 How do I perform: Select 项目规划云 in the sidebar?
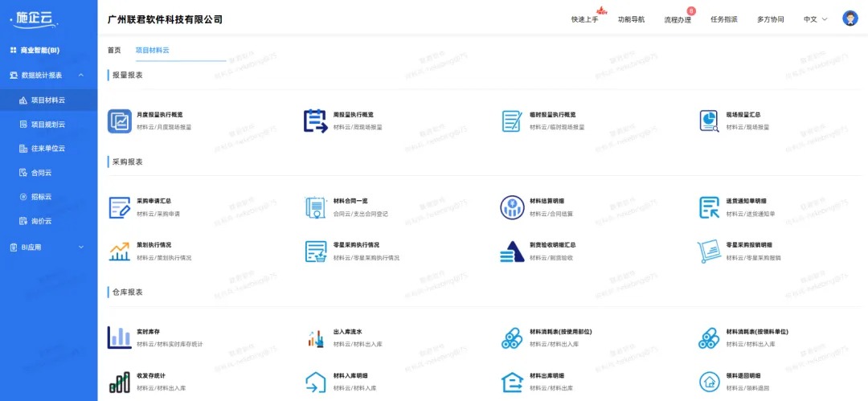click(x=49, y=125)
